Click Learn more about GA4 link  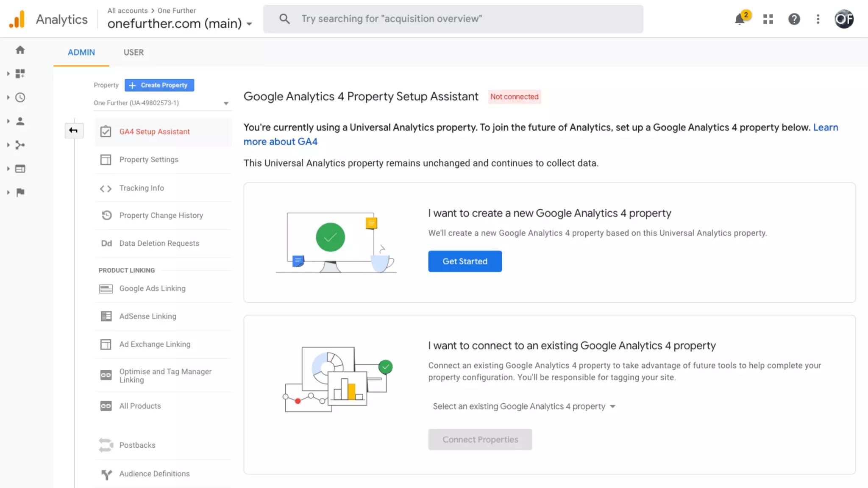280,142
